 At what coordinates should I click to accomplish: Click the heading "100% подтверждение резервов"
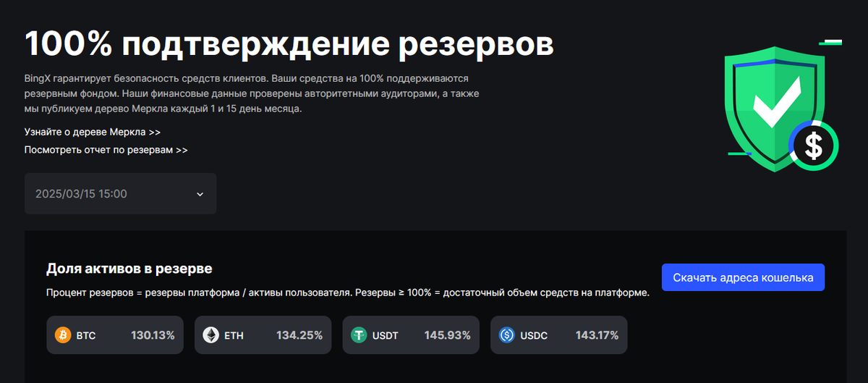click(289, 44)
